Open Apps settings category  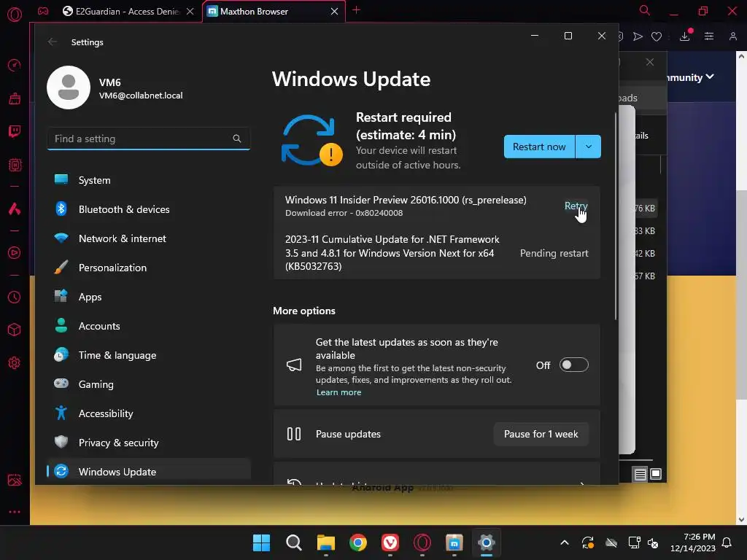tap(149, 297)
